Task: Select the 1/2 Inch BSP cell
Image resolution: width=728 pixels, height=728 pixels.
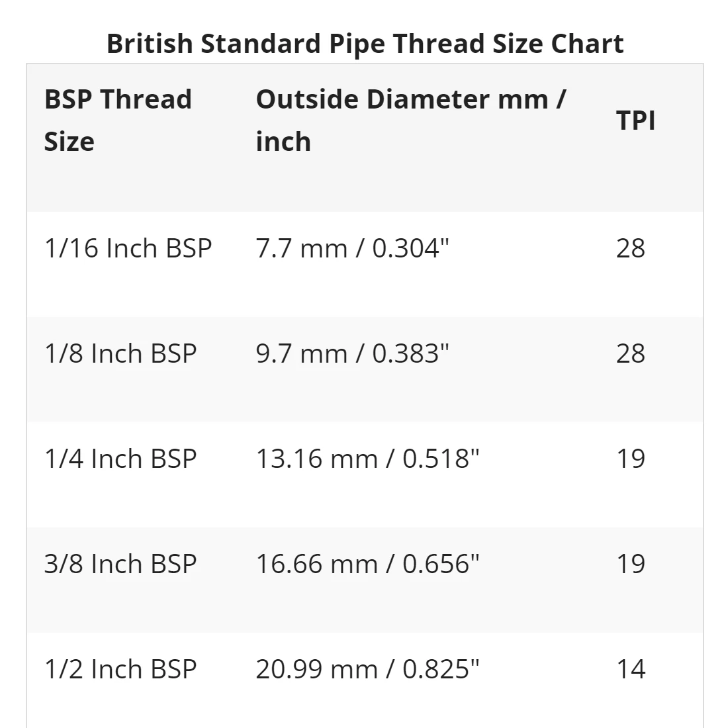Action: 120,669
